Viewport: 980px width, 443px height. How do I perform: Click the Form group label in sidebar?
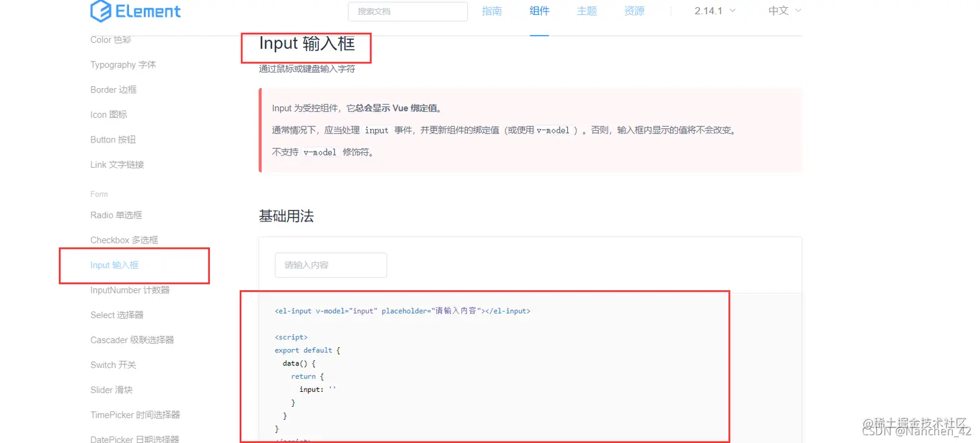(x=99, y=194)
